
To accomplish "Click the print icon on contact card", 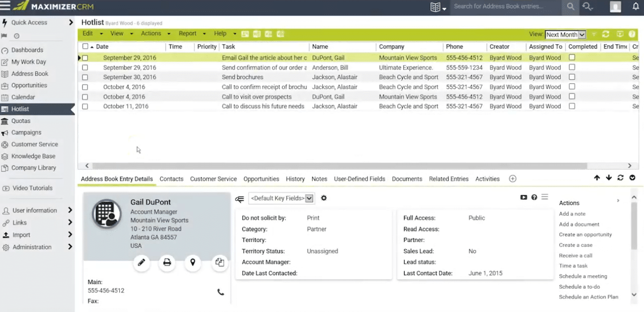I will (x=167, y=262).
